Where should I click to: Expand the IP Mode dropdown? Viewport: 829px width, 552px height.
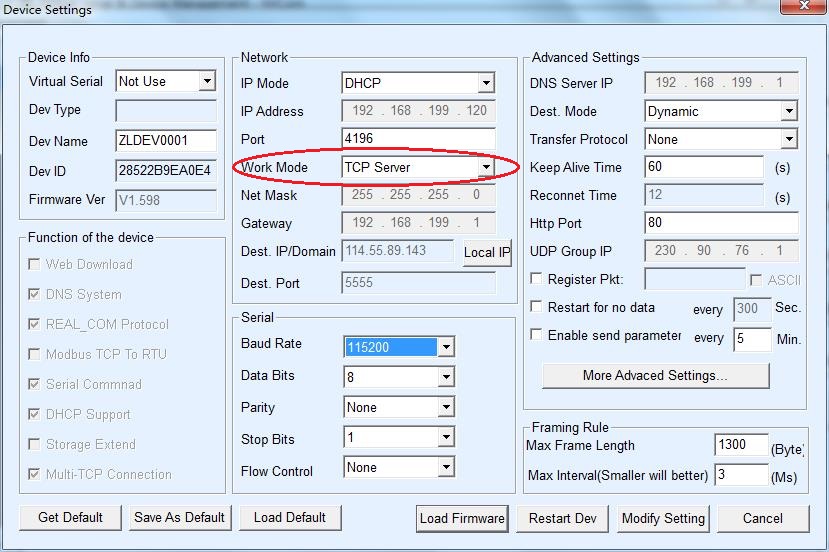pos(486,83)
